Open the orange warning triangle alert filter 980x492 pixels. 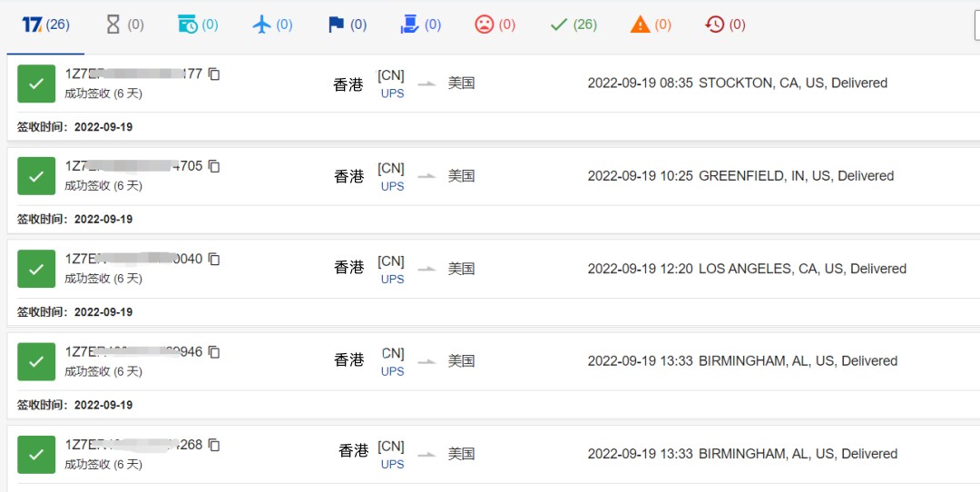(x=651, y=25)
